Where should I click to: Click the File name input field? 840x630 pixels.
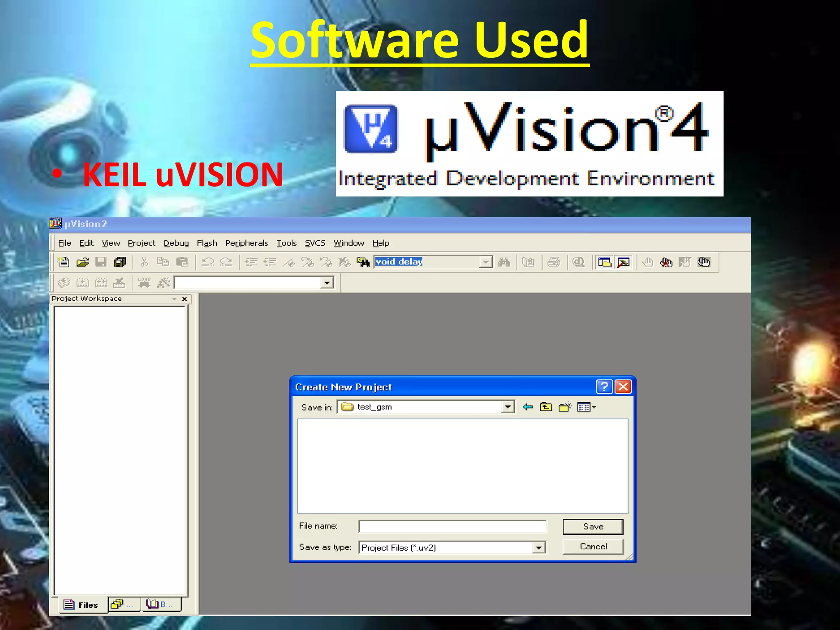pyautogui.click(x=452, y=526)
